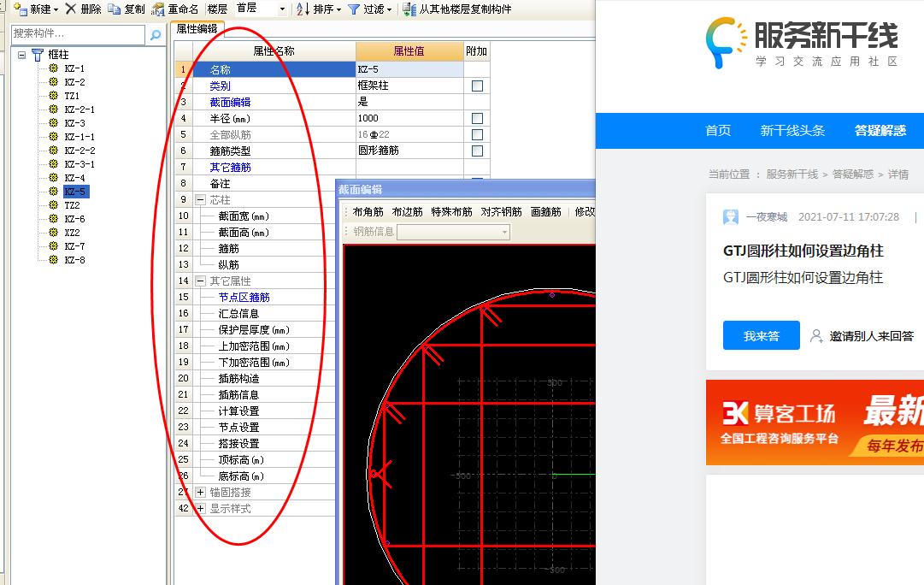Click the user avatar icon beside 一夜寒城
Image resolution: width=924 pixels, height=585 pixels.
pyautogui.click(x=731, y=217)
